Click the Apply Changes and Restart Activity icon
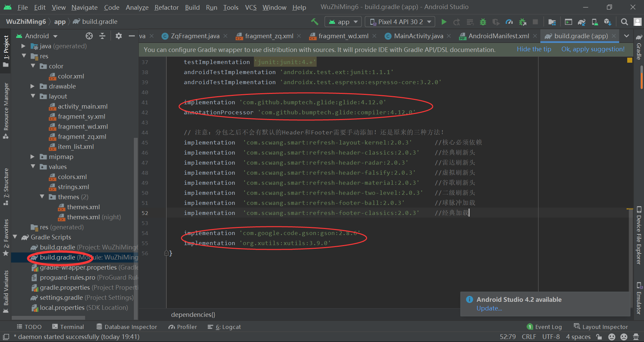 point(457,22)
